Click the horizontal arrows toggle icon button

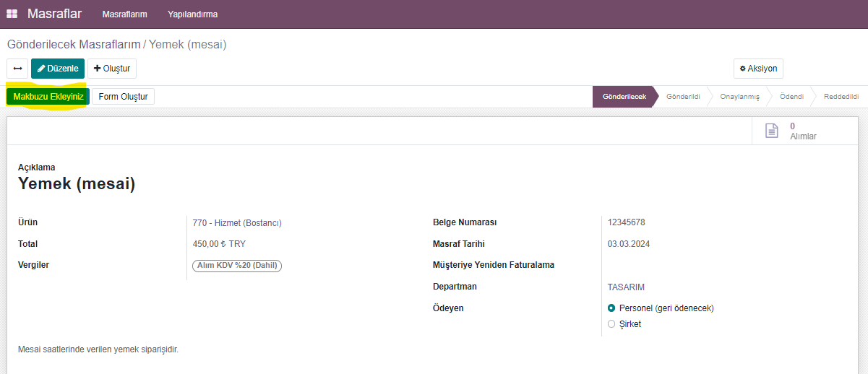click(x=17, y=69)
